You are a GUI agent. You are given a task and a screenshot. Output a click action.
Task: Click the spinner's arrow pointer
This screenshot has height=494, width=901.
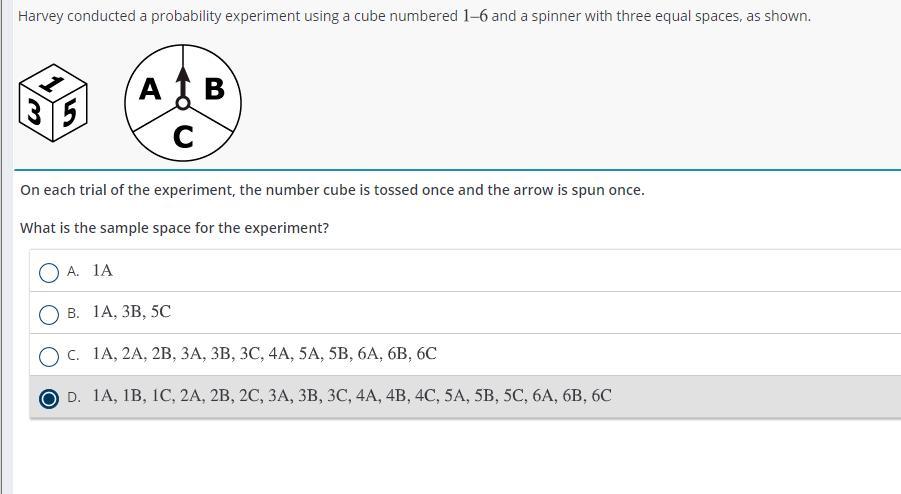[183, 79]
